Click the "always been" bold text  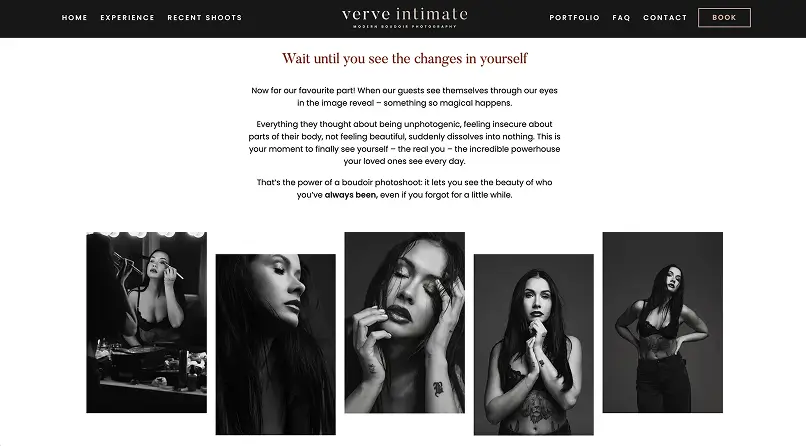(351, 195)
